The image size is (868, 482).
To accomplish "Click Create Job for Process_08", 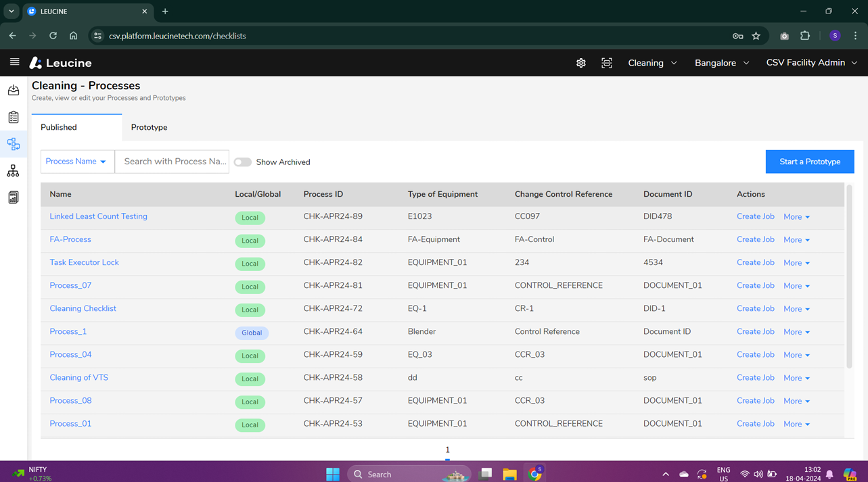I will (x=755, y=400).
